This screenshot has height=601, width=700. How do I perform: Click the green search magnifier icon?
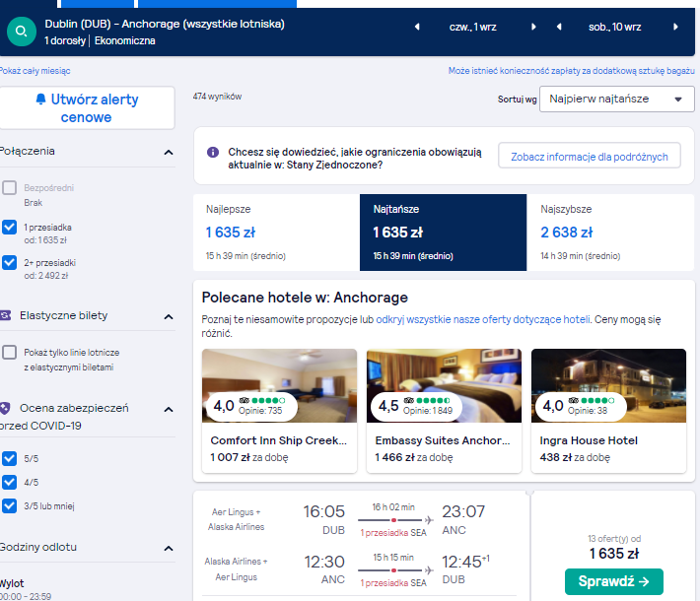pos(22,32)
